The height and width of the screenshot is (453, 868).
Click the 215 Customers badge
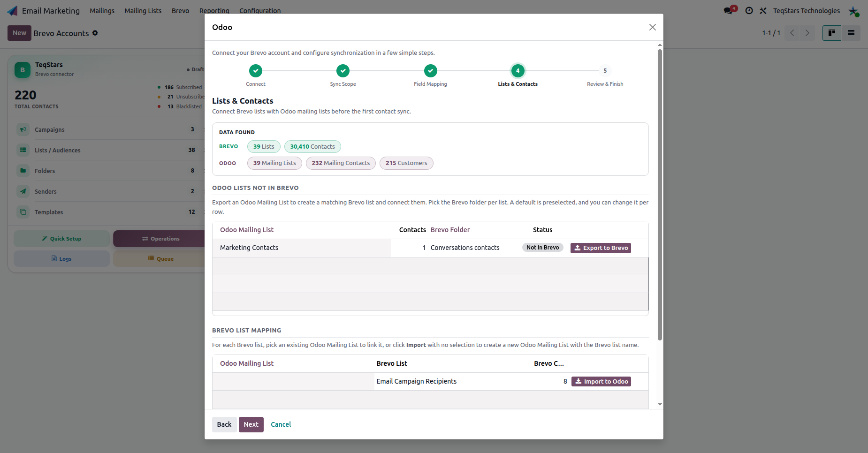[406, 163]
